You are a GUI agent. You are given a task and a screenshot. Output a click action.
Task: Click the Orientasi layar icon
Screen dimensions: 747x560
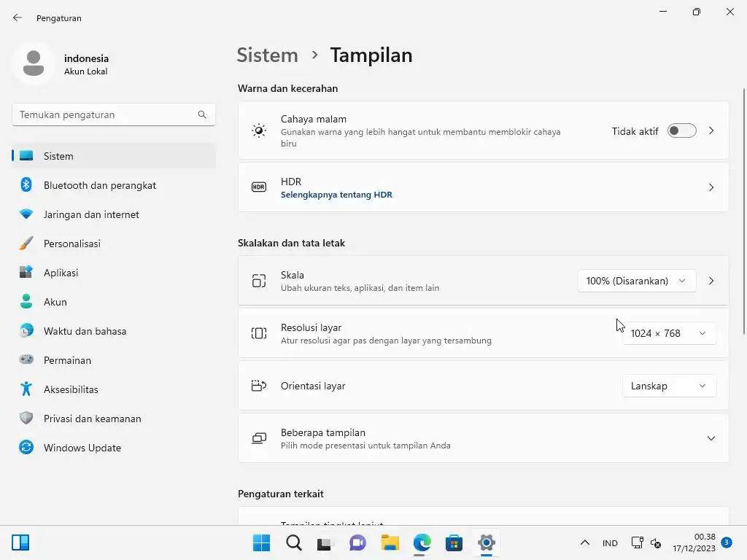click(259, 386)
